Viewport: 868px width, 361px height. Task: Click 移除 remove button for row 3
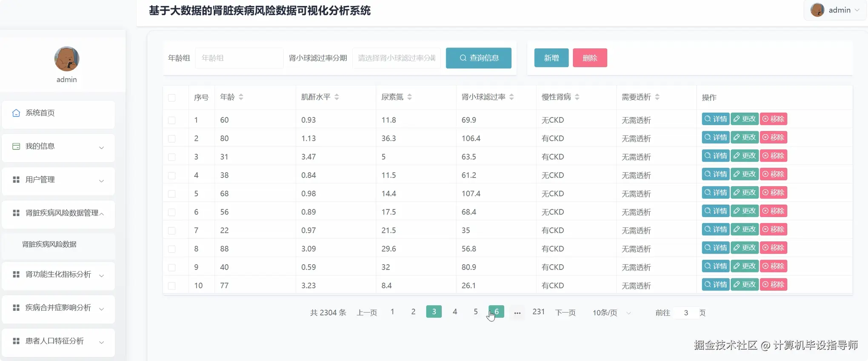[x=774, y=155]
